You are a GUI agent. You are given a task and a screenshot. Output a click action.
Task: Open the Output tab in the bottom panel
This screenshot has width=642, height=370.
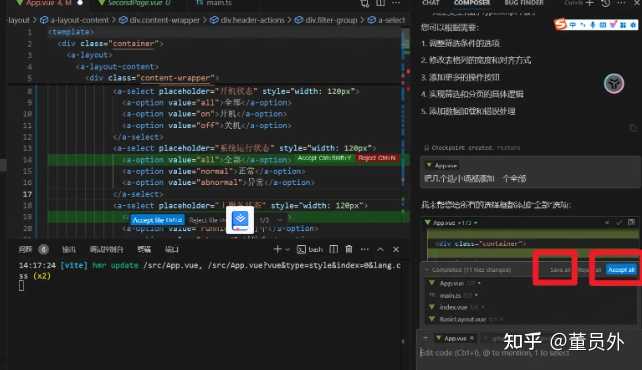[69, 249]
